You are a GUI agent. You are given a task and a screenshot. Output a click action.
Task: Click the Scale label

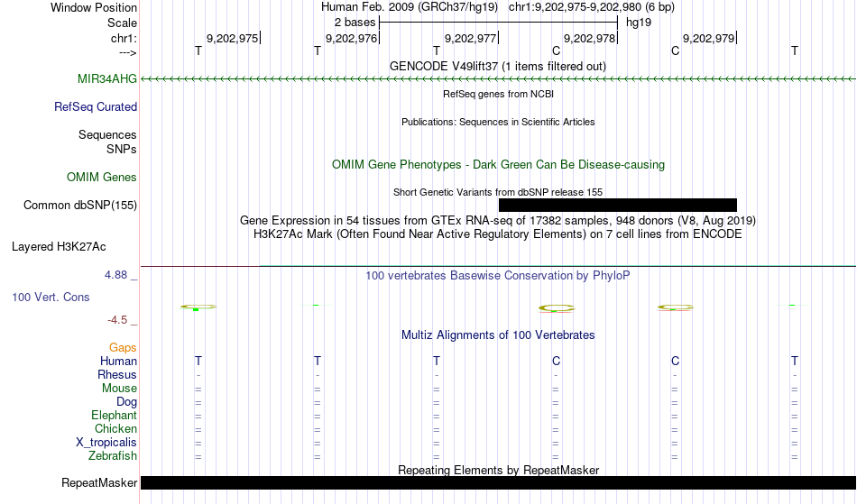tap(123, 23)
